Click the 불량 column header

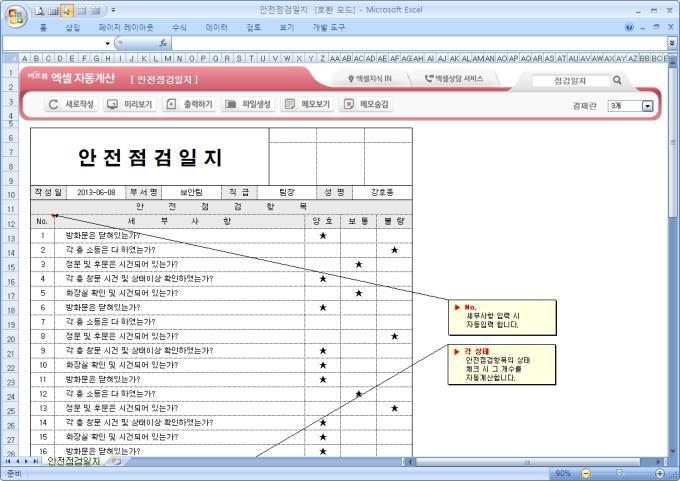(394, 221)
